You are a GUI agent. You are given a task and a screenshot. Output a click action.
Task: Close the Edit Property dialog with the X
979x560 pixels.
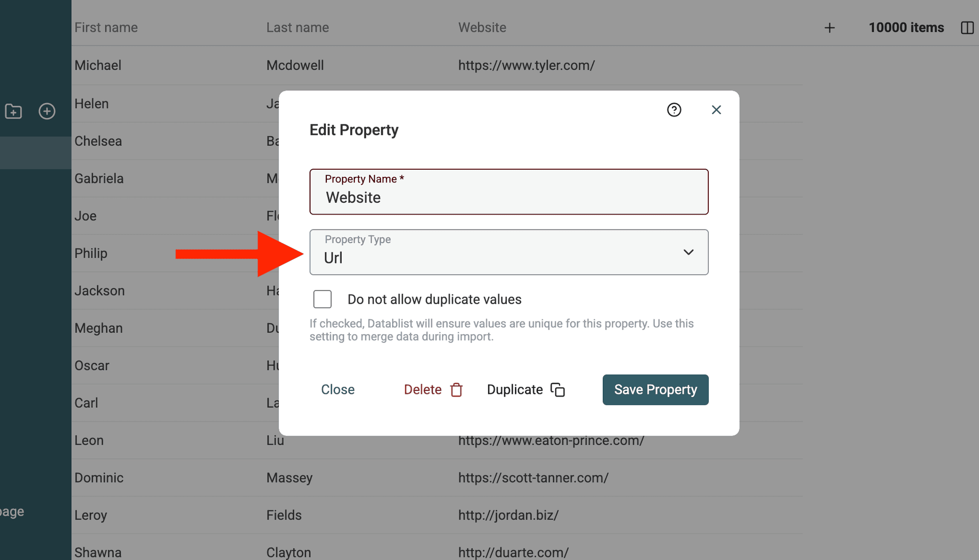[x=716, y=110]
